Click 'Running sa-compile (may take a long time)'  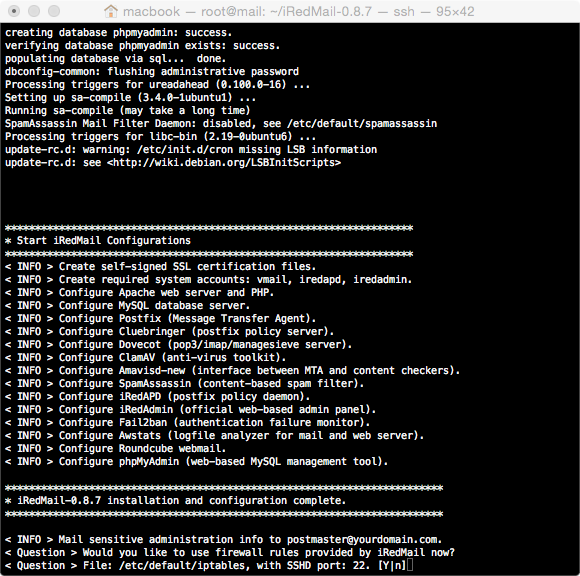click(128, 110)
